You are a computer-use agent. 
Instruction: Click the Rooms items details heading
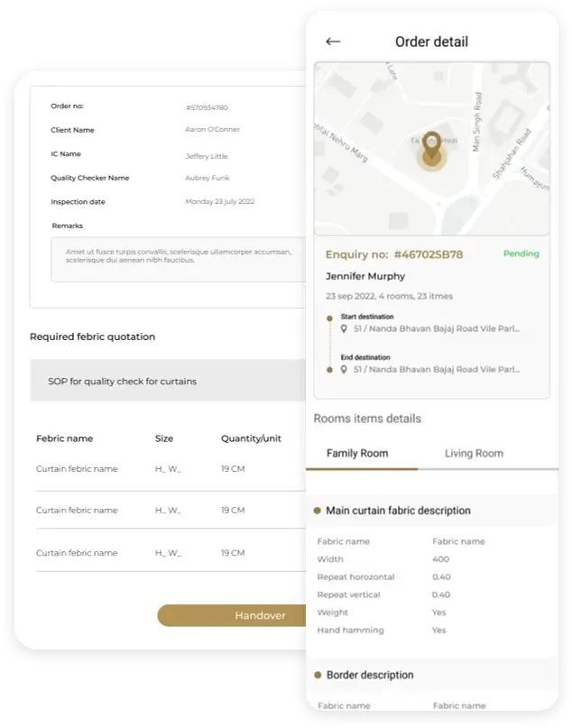pyautogui.click(x=367, y=419)
